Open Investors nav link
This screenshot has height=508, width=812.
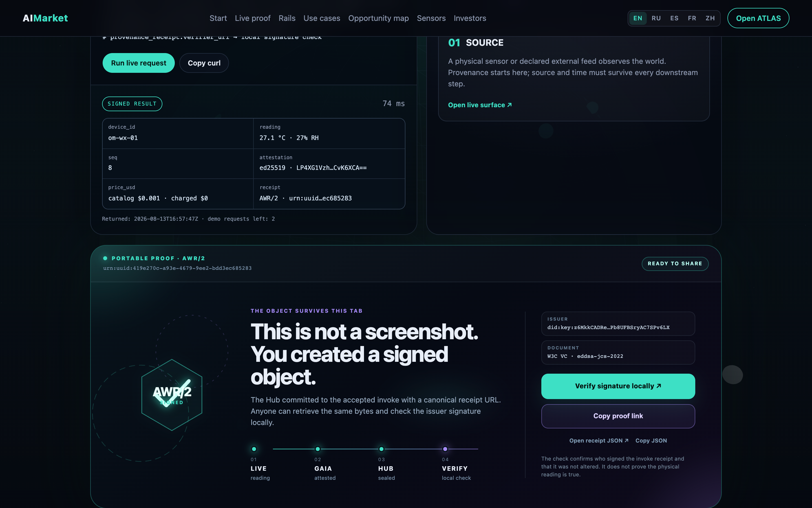(x=470, y=18)
